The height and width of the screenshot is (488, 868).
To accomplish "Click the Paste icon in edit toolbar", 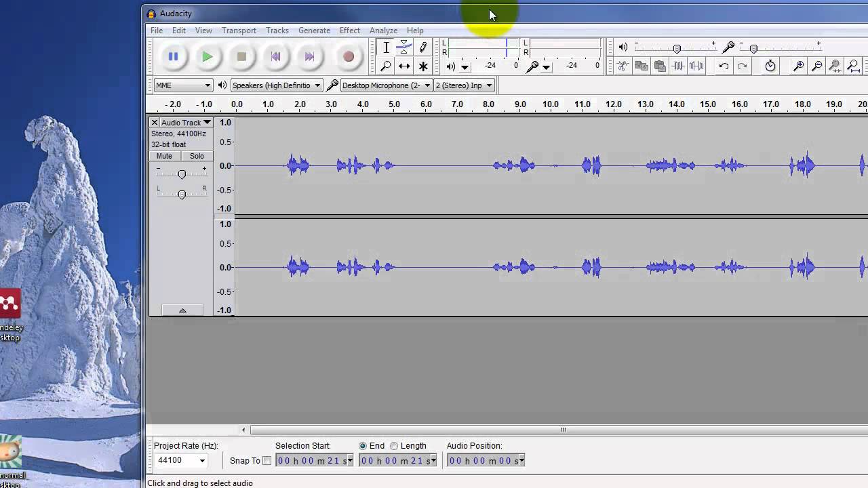I will (x=660, y=66).
